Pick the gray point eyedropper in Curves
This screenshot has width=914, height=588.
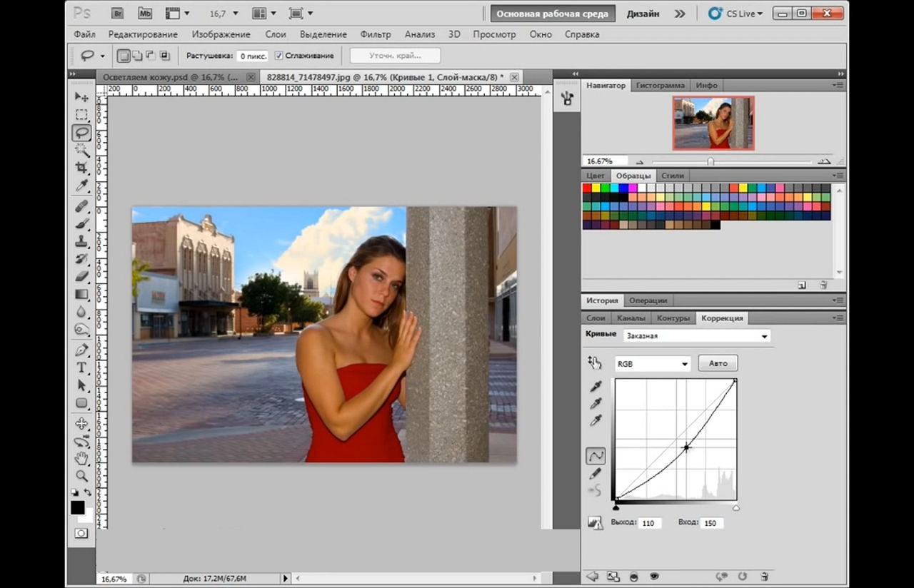click(595, 404)
